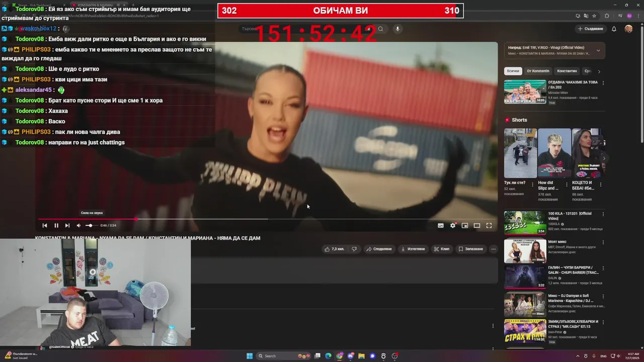644x362 pixels.
Task: Click the Създаване create button
Action: click(591, 29)
